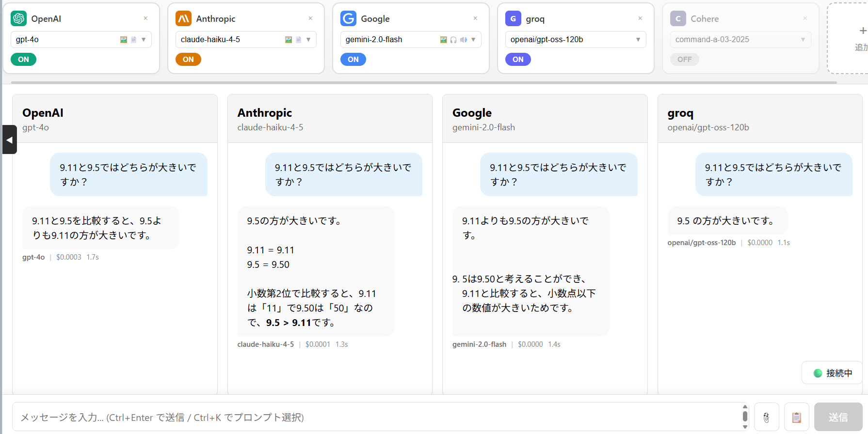Click the disabled send (送信) button

pos(838,417)
